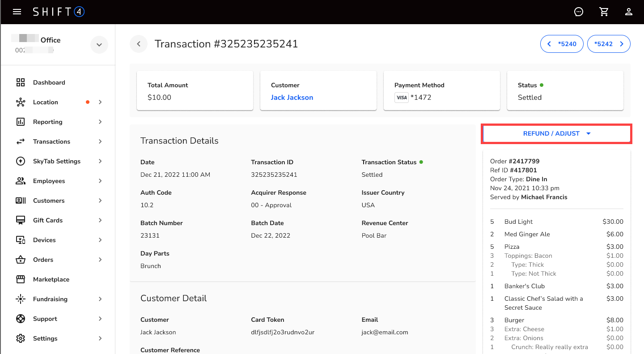Navigate to next transaction *5242
Viewport: 644px width, 354px height.
[x=609, y=43]
